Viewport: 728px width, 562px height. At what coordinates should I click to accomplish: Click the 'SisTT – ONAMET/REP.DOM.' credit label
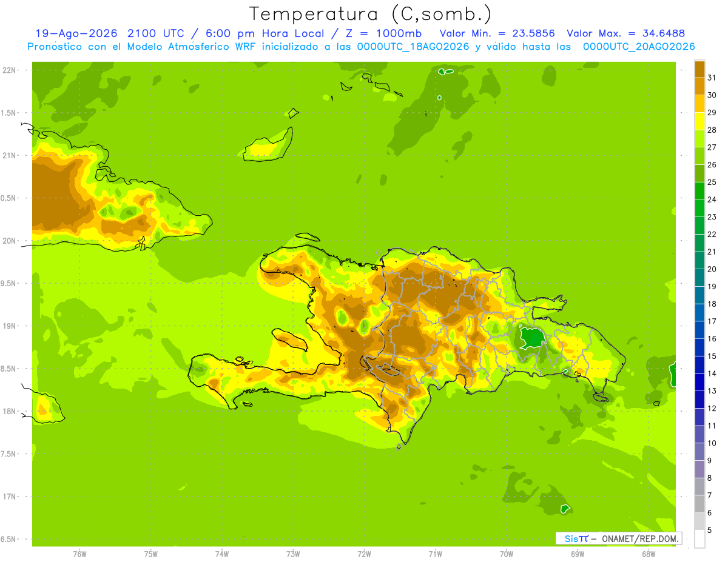[618, 538]
